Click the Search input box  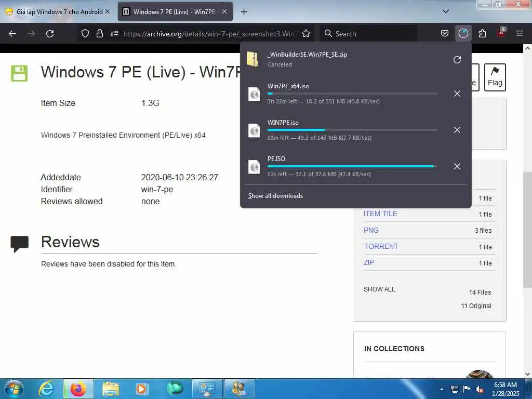(369, 34)
